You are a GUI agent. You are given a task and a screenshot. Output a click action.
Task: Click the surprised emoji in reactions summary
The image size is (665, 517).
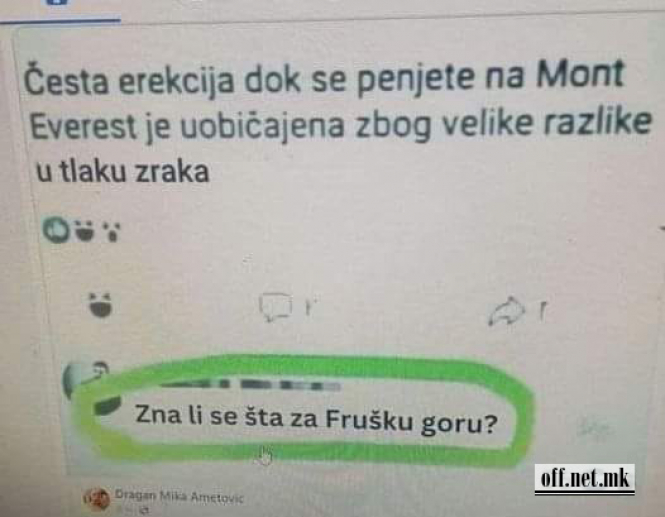pyautogui.click(x=112, y=232)
